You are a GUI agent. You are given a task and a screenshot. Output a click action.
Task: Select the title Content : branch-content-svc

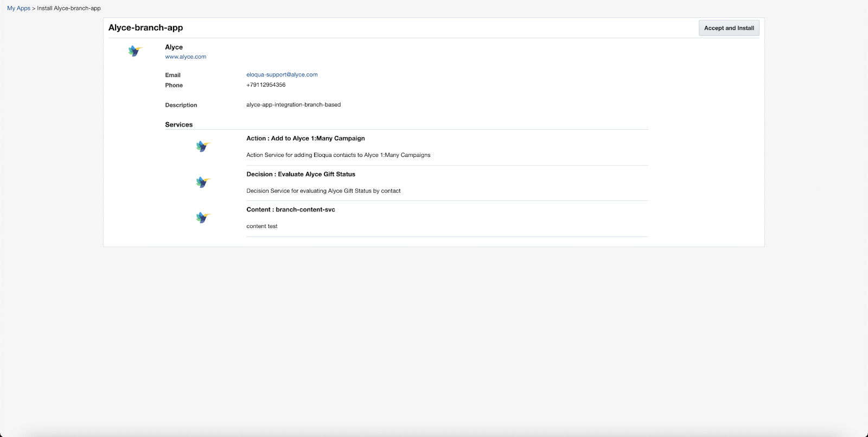[x=291, y=210]
